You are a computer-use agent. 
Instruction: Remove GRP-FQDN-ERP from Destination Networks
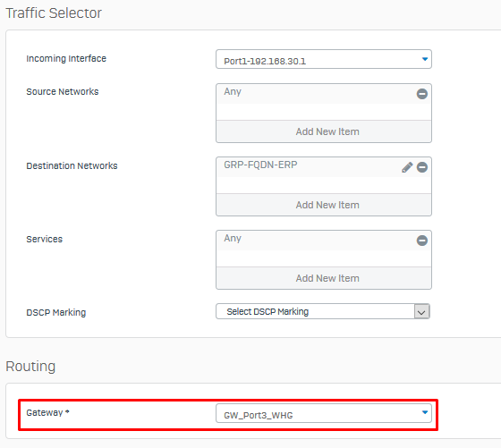(421, 167)
